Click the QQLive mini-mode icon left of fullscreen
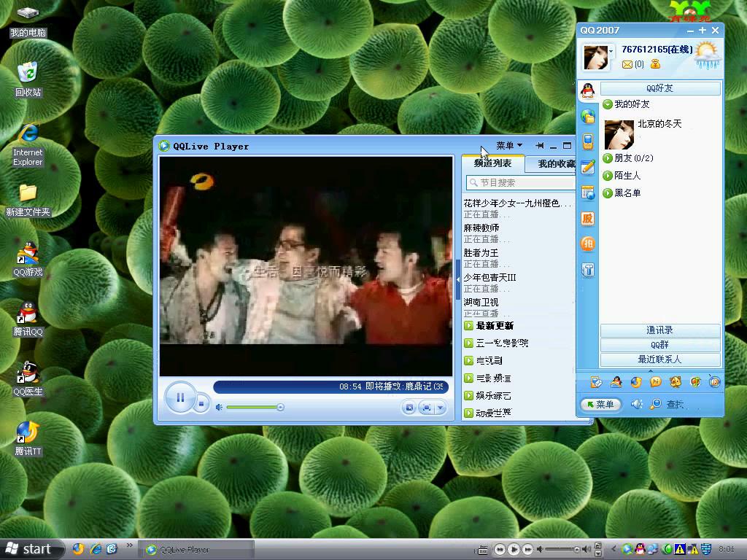This screenshot has height=560, width=747. tap(409, 408)
